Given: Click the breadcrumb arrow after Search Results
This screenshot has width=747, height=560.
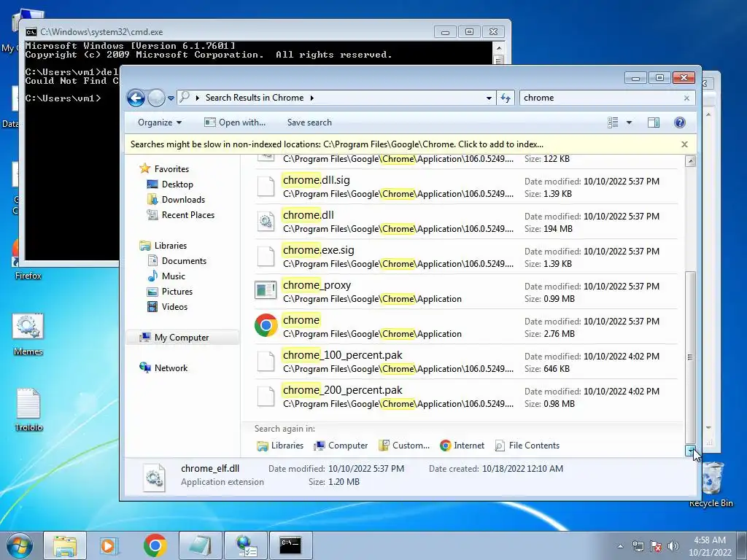Looking at the screenshot, I should click(312, 98).
